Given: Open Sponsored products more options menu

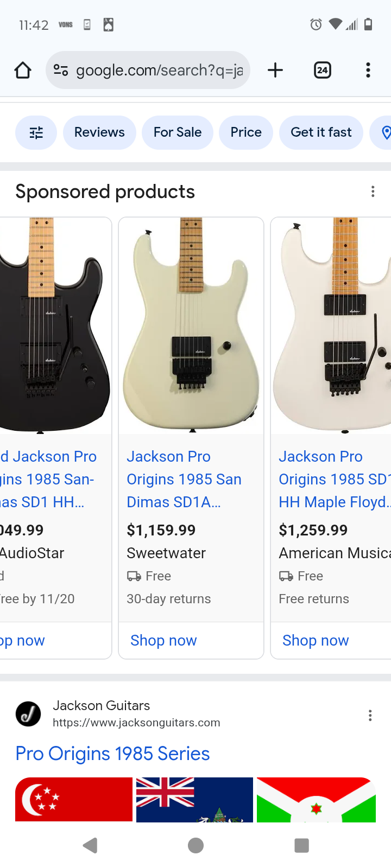Looking at the screenshot, I should click(373, 192).
